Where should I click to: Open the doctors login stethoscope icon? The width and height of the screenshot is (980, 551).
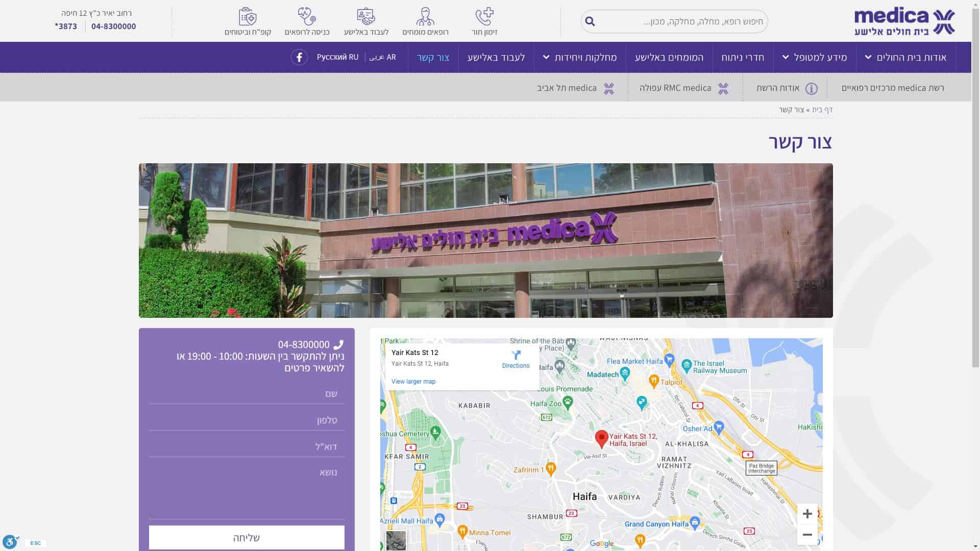point(307,17)
